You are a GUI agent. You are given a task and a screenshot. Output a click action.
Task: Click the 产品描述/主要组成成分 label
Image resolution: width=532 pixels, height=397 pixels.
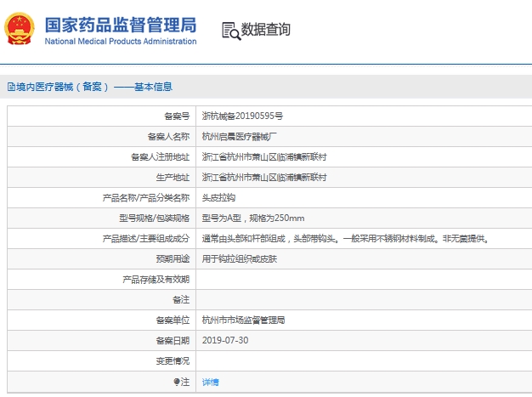coord(146,239)
